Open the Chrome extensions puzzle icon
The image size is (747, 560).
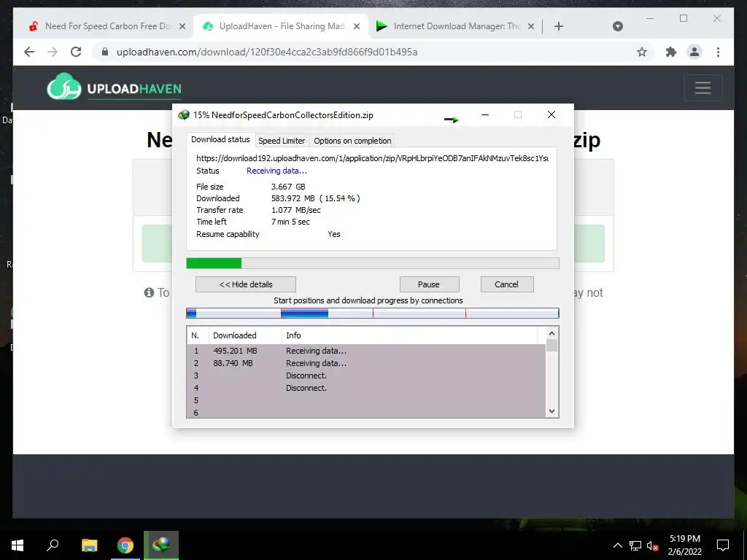[x=671, y=52]
